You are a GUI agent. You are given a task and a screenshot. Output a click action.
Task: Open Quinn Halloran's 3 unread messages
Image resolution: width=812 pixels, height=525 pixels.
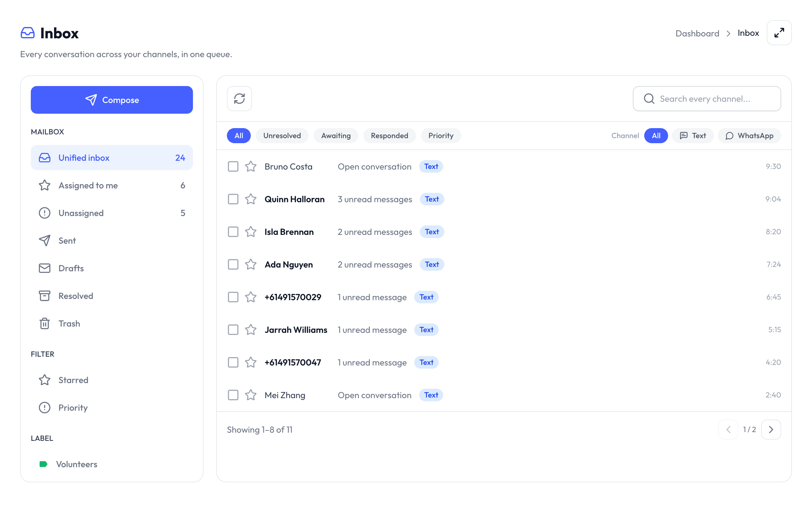tap(375, 199)
